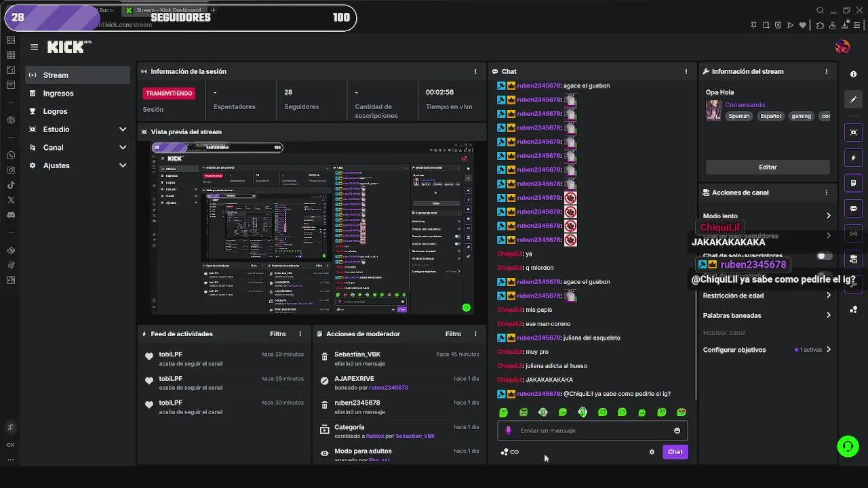The width and height of the screenshot is (868, 488).
Task: Open the emoji picker in the message box
Action: 677,430
